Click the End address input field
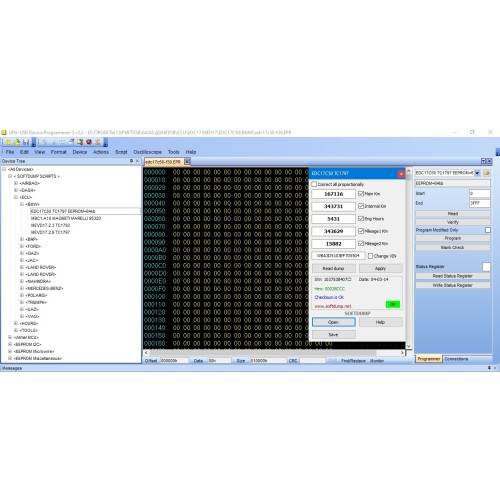 tap(480, 203)
